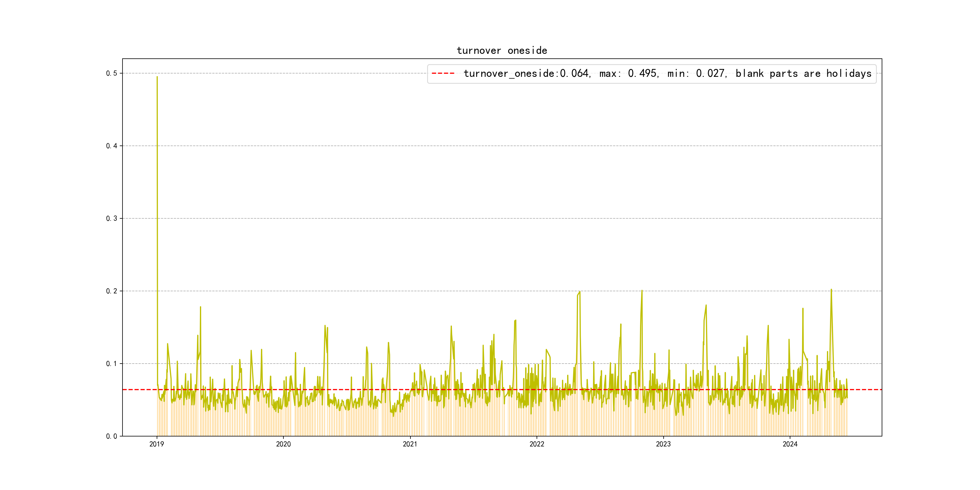Click the 2022 x-axis tick label

click(x=536, y=444)
